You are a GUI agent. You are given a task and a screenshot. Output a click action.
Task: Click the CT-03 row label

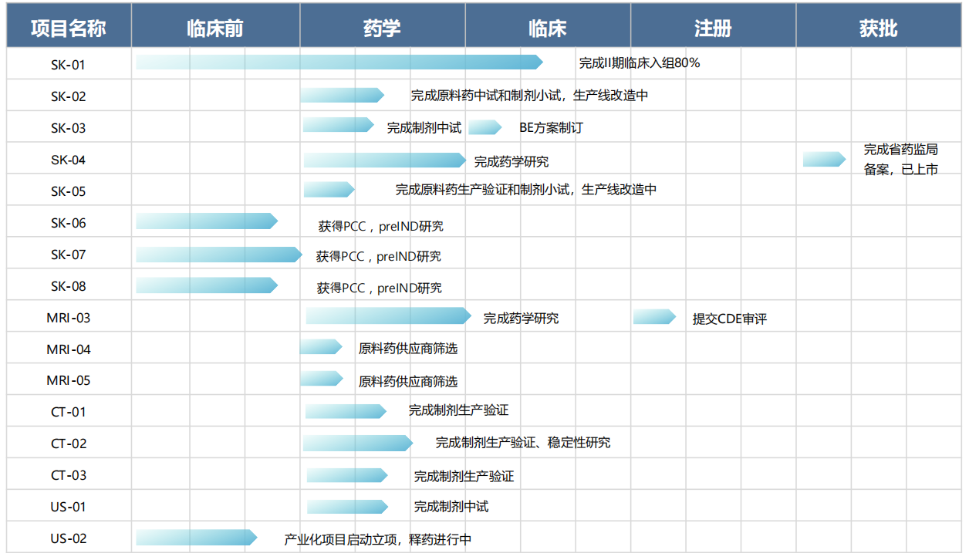click(x=69, y=474)
